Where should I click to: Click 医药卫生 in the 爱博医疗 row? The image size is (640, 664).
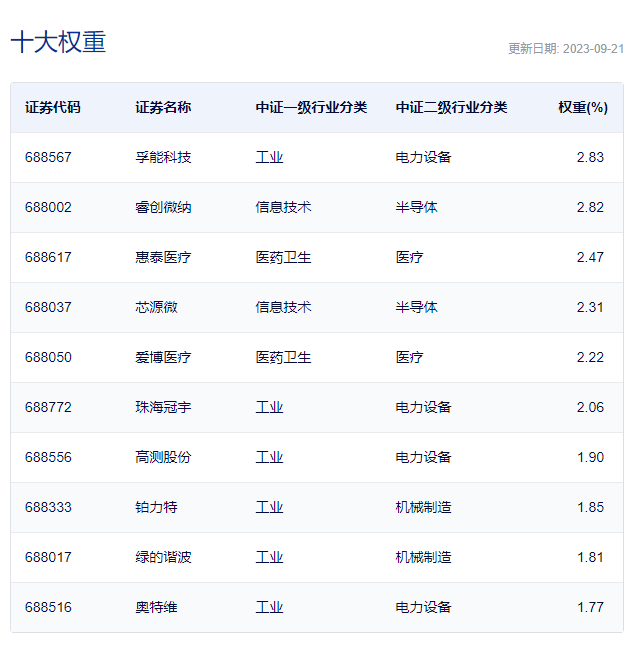[x=283, y=357]
